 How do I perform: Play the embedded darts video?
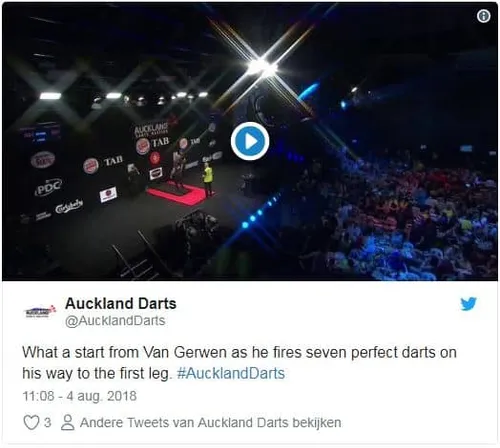(250, 141)
